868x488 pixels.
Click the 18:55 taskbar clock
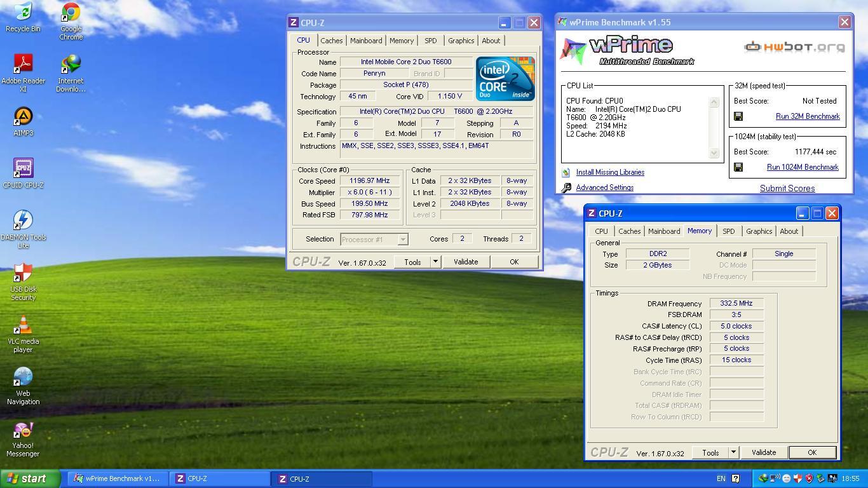(x=850, y=478)
